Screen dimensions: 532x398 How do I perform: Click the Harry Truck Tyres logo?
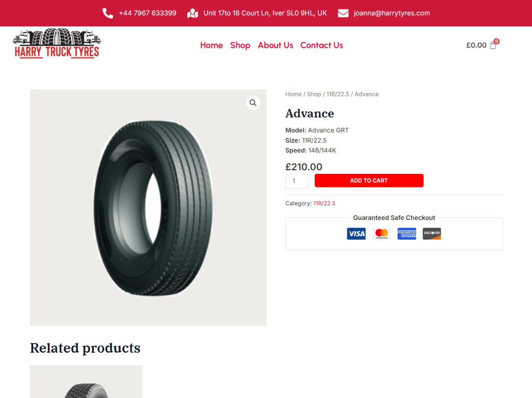(x=57, y=43)
